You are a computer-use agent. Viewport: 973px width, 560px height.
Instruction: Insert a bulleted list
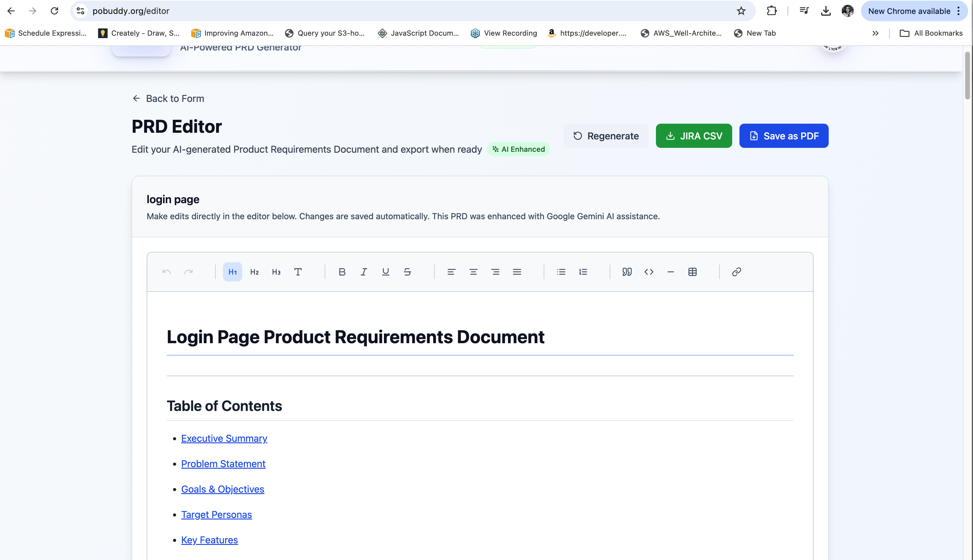pos(561,272)
